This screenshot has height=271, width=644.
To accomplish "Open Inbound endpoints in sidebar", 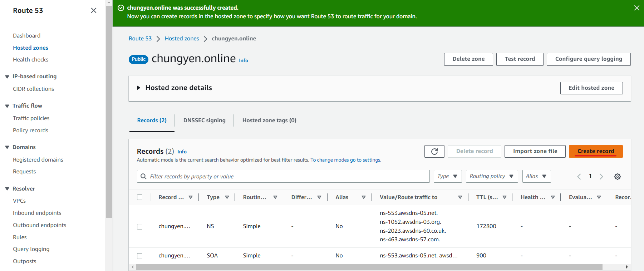I will (37, 213).
